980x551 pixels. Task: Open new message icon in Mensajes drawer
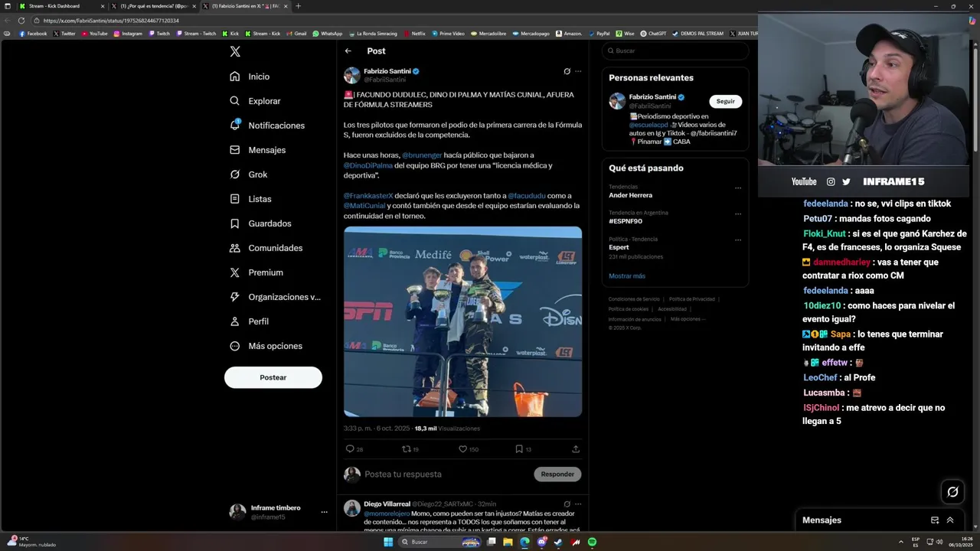[935, 520]
